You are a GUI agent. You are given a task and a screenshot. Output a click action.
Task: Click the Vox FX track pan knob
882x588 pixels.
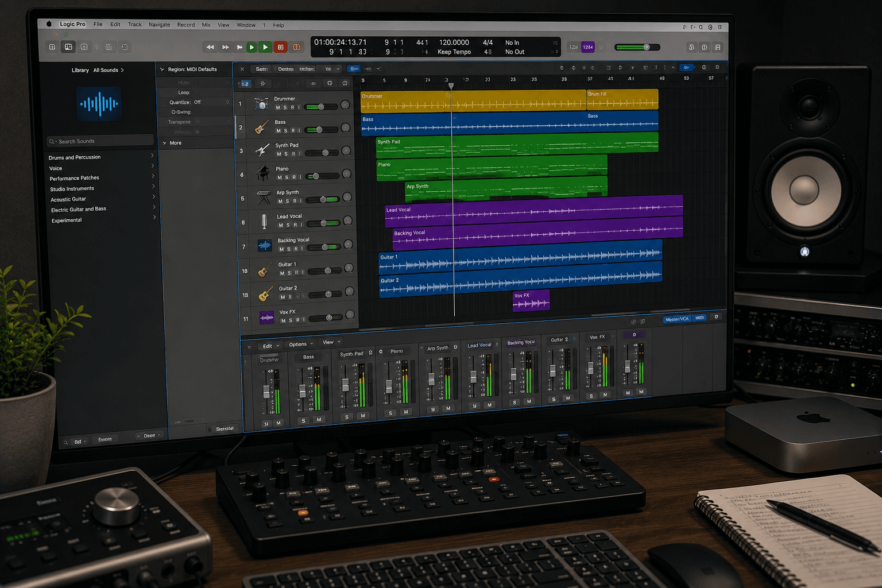pos(350,315)
